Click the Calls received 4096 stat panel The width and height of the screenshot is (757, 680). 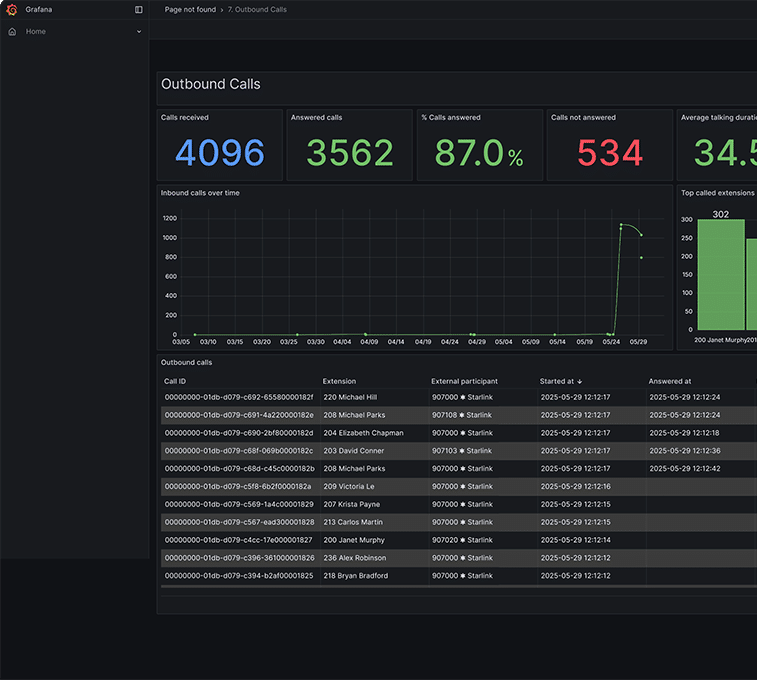pyautogui.click(x=220, y=145)
